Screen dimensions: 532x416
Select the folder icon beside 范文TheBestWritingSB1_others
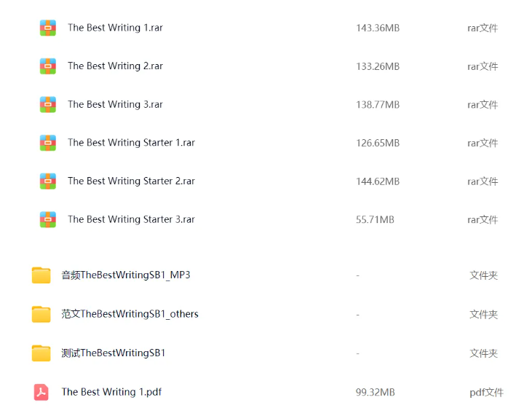coord(41,314)
